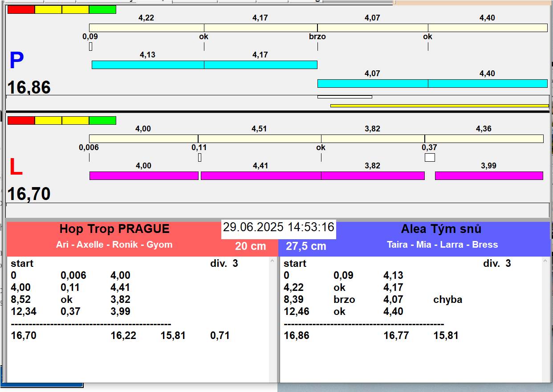Click the cyan 4,40 run bar in lane P
This screenshot has height=392, width=553.
click(488, 83)
